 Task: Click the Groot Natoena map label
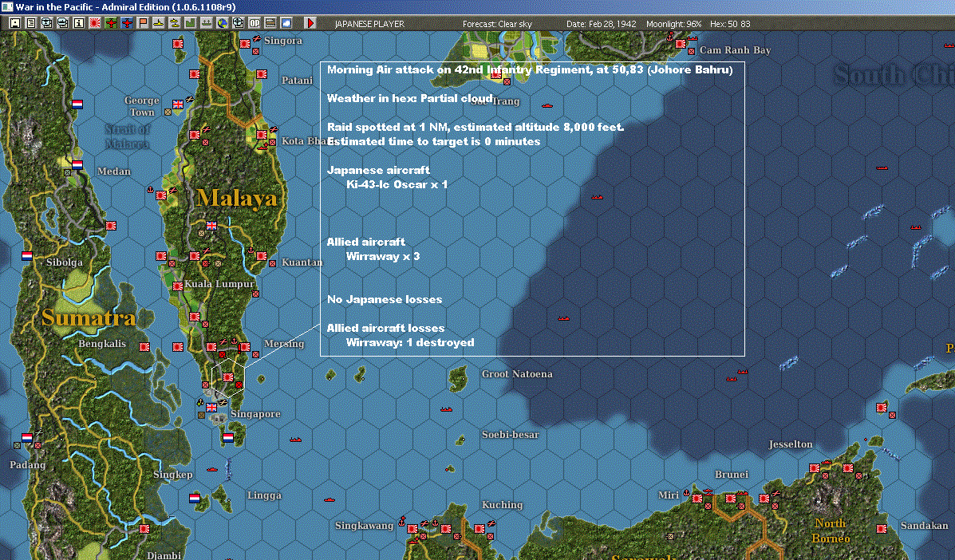(x=517, y=374)
